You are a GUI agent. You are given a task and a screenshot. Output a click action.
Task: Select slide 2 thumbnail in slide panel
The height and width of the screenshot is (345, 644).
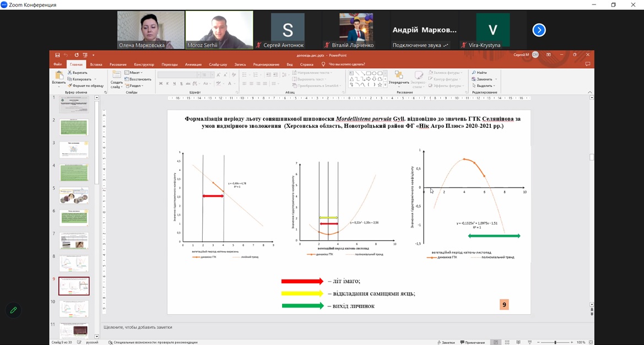click(74, 127)
